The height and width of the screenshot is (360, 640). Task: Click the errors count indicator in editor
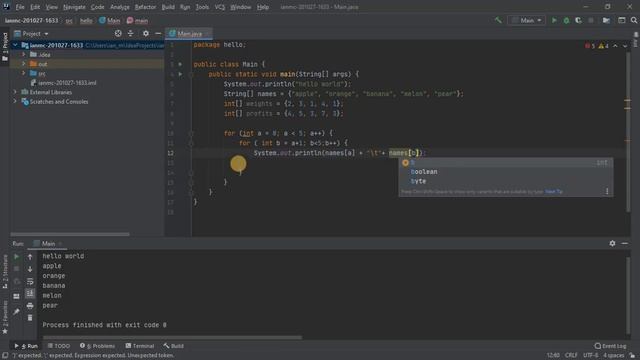click(590, 46)
